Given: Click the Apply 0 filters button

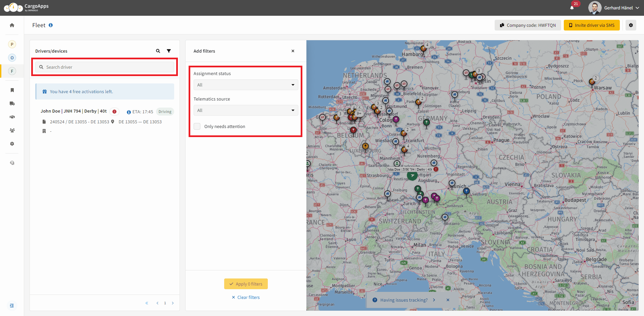Looking at the screenshot, I should pos(246,284).
